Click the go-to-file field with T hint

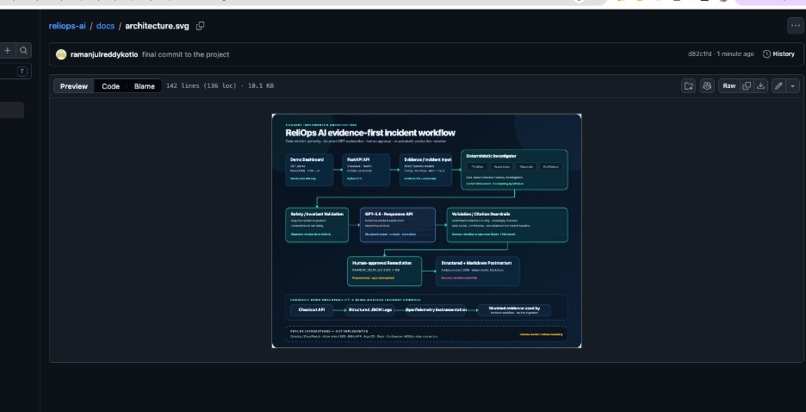[15, 71]
